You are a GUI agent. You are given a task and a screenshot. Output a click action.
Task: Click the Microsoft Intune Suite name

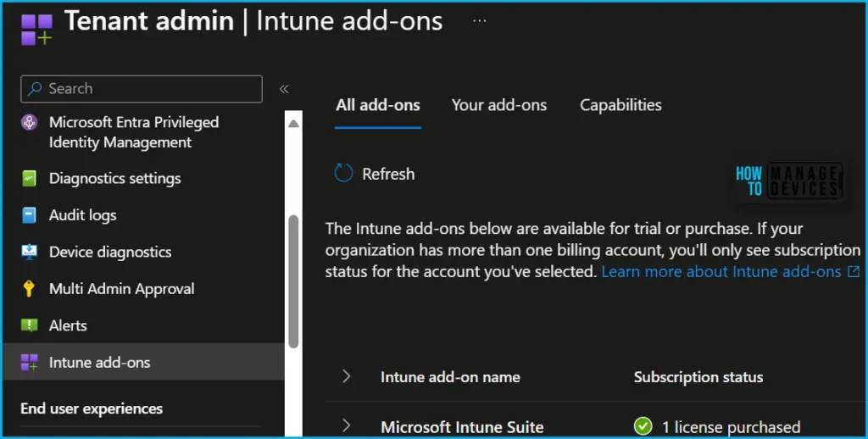(x=462, y=427)
